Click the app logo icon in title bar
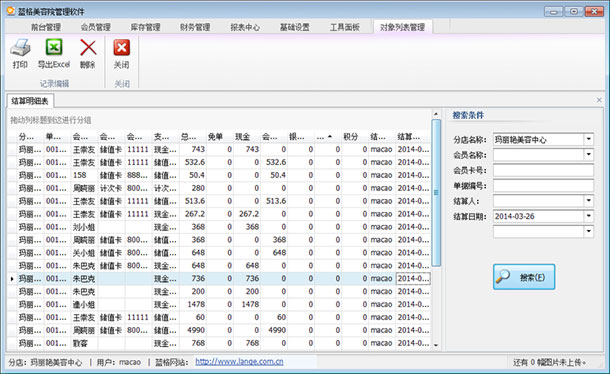 point(11,11)
